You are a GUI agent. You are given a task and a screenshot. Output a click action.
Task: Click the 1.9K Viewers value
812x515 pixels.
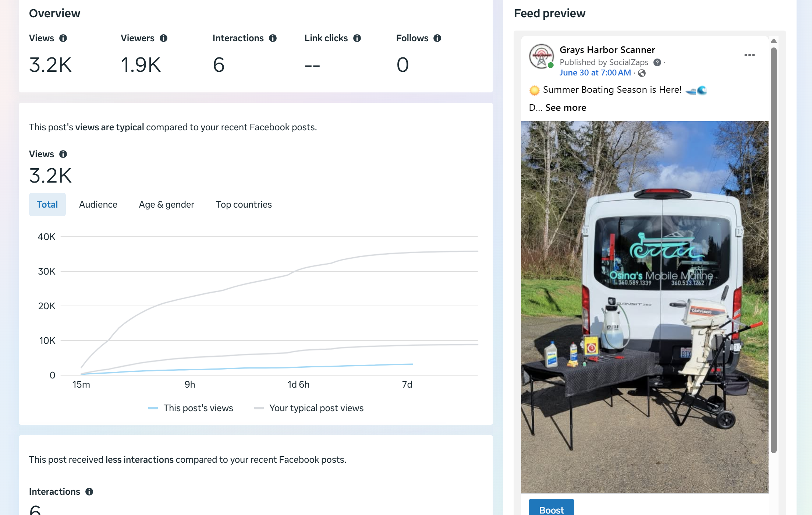tap(141, 65)
